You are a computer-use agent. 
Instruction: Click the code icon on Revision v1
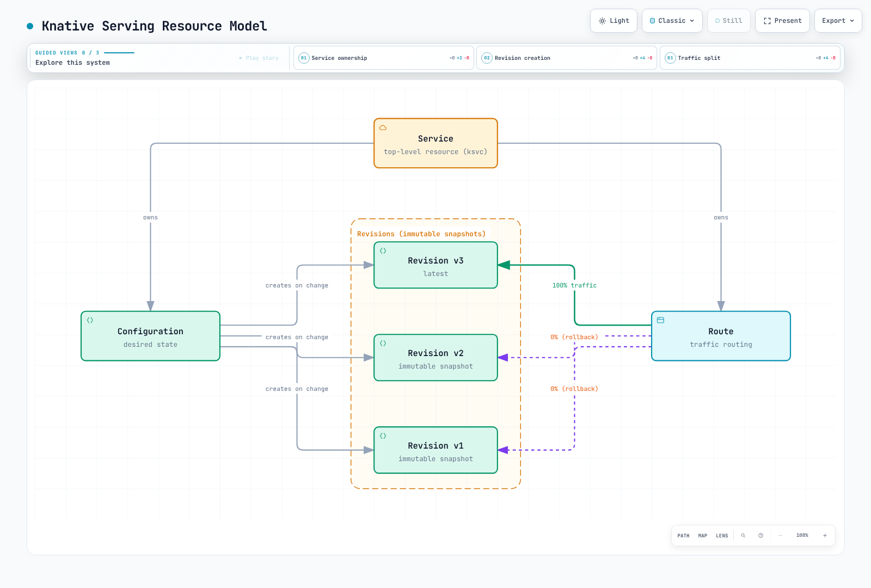[383, 436]
